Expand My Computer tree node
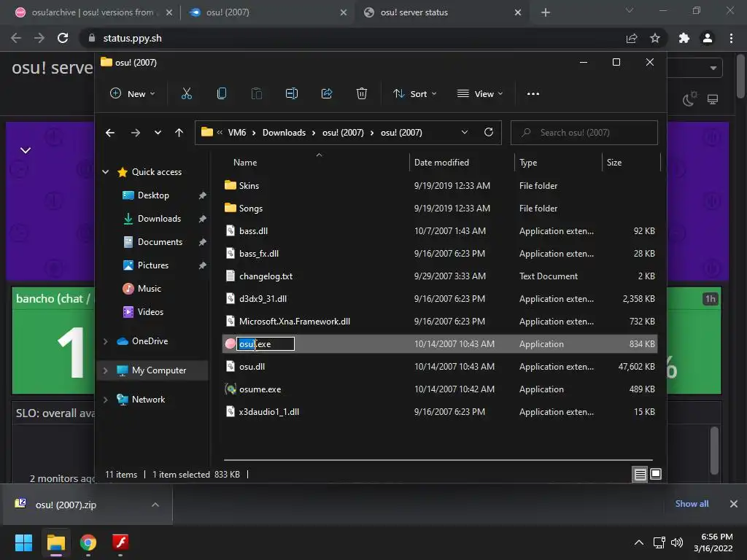The image size is (747, 560). coord(105,370)
